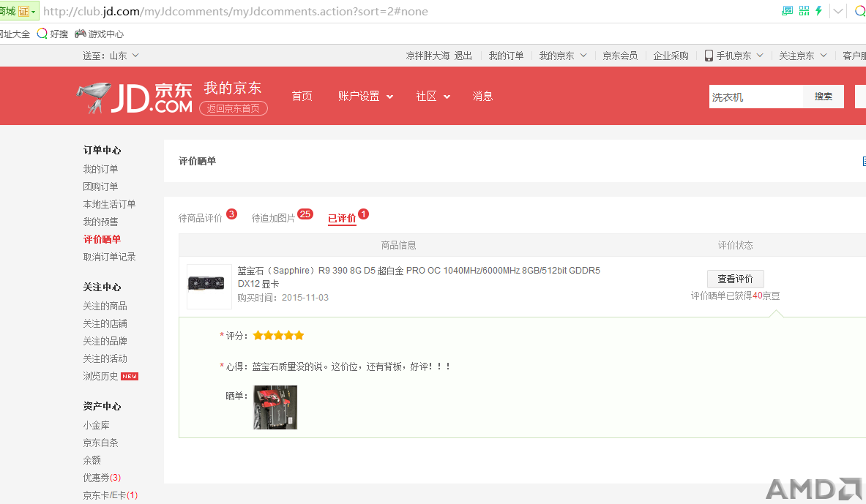Screen dimensions: 866x504
Task: Select 评价晒单 in the sidebar
Action: (102, 240)
